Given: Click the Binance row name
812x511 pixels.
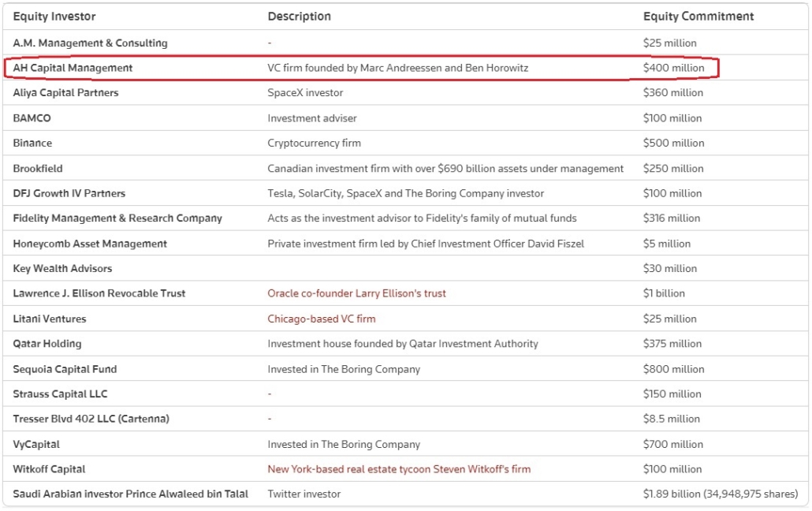Looking at the screenshot, I should (32, 143).
